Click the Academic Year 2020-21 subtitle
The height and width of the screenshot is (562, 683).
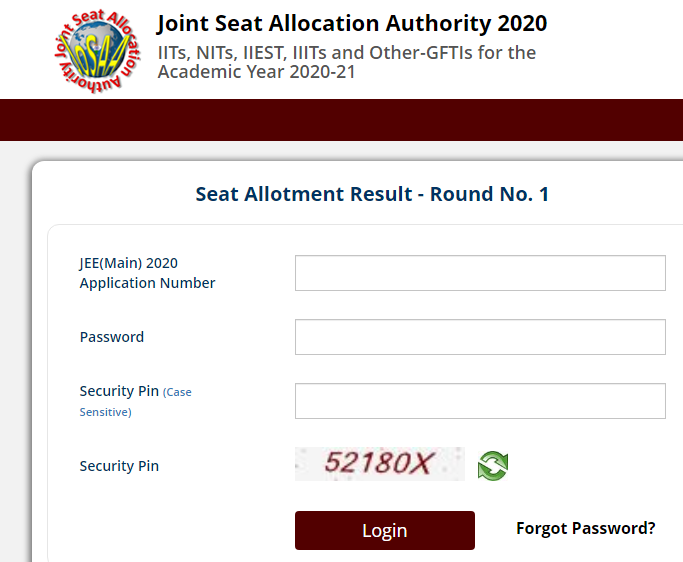click(x=257, y=72)
